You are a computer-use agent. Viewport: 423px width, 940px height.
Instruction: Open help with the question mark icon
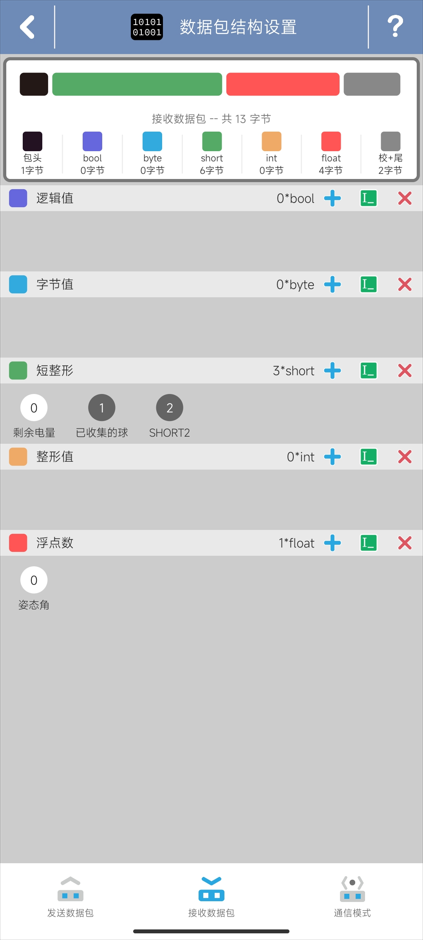pos(395,27)
